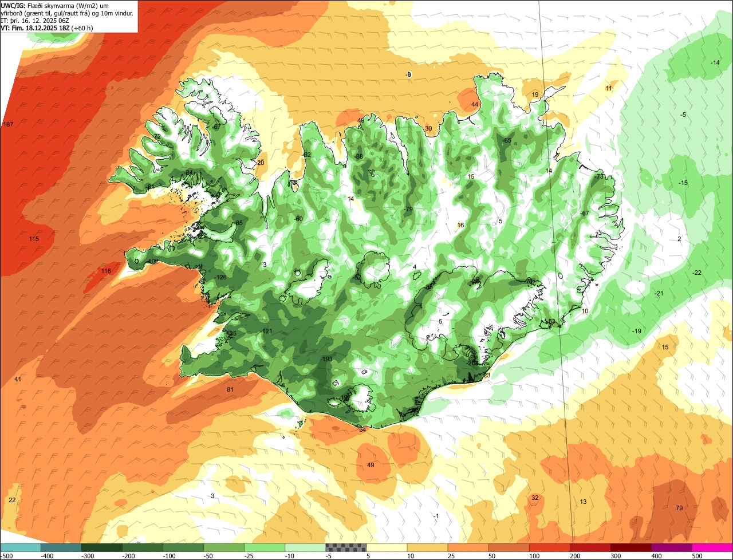Click the map value '-67' in the Eastfjords

[x=584, y=213]
